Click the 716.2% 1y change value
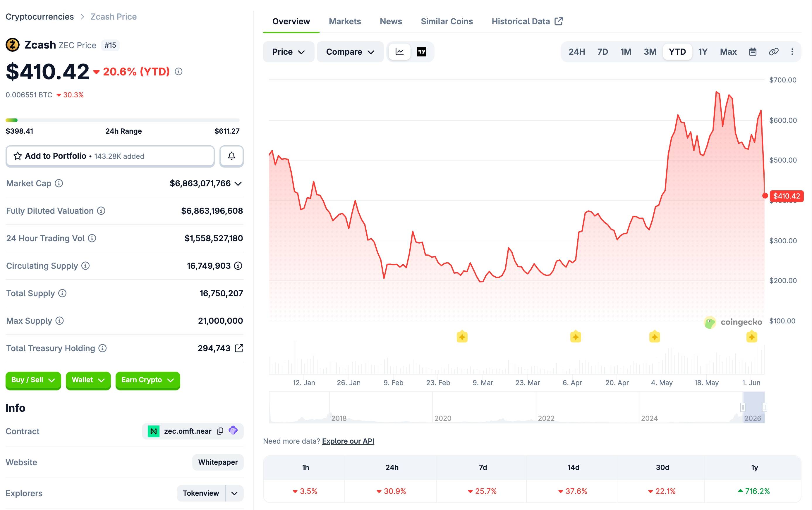The width and height of the screenshot is (812, 510). (754, 491)
